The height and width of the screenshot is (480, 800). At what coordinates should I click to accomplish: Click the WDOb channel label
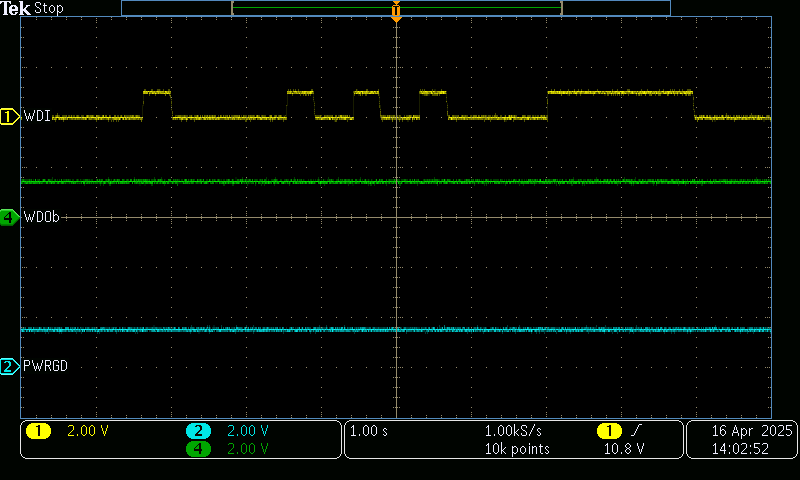tap(42, 217)
